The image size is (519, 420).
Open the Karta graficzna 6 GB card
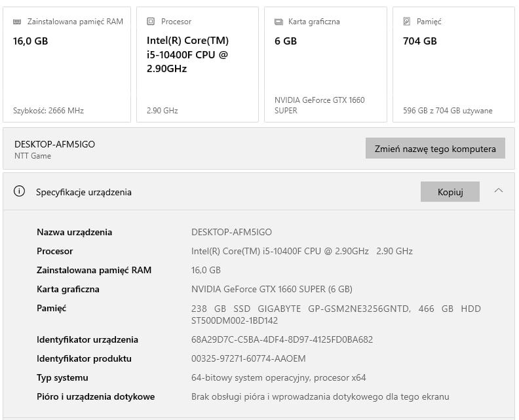point(325,64)
